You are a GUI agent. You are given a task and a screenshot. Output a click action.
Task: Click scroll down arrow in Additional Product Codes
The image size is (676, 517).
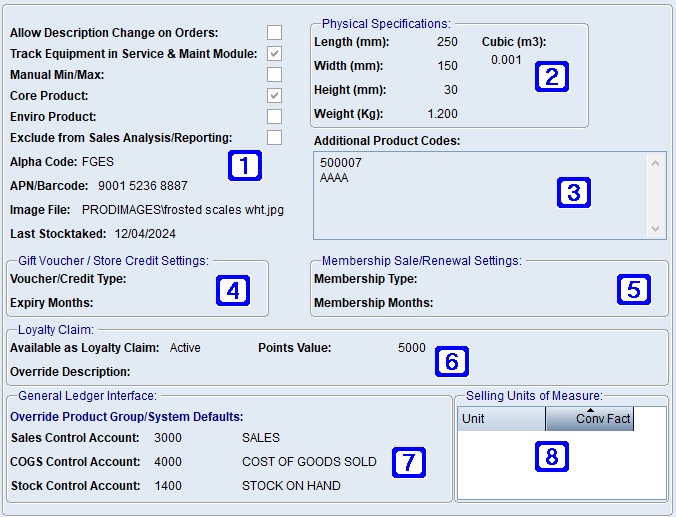(655, 229)
